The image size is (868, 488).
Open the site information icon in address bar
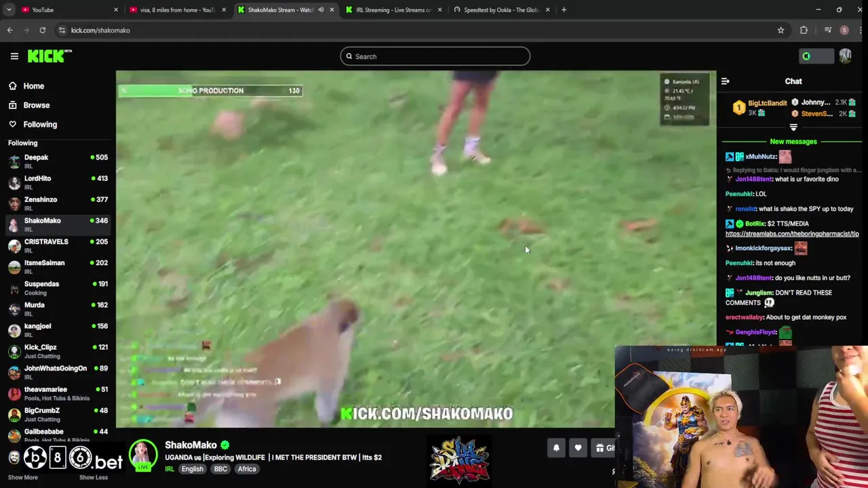pos(62,30)
